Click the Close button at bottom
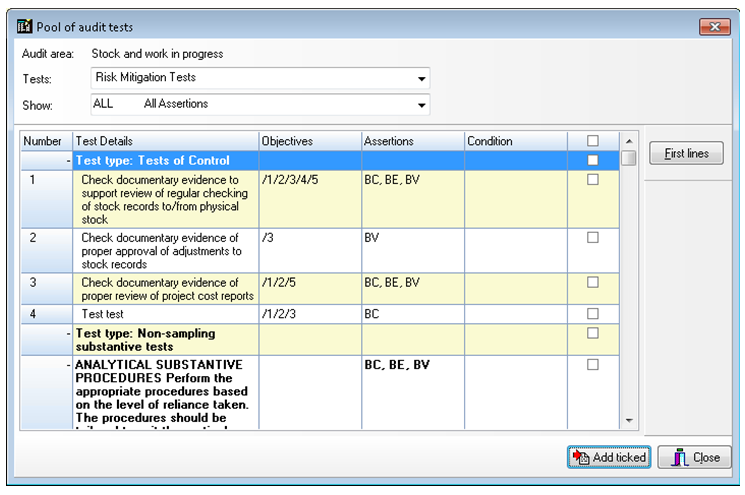The height and width of the screenshot is (495, 745). pyautogui.click(x=695, y=457)
